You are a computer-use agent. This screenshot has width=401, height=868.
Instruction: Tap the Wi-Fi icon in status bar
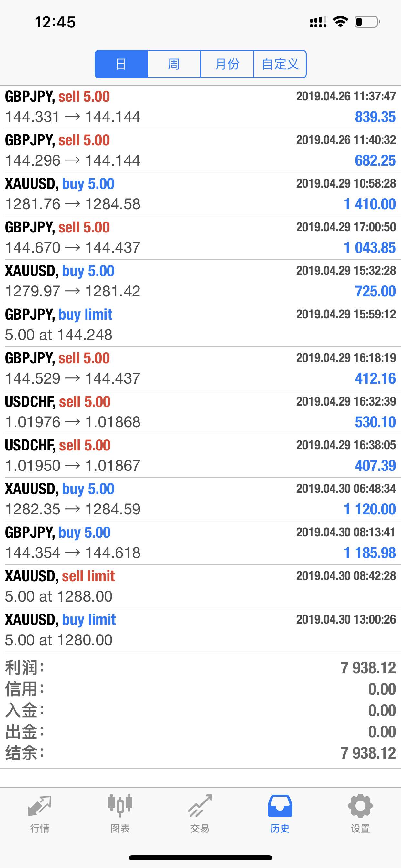(x=340, y=22)
